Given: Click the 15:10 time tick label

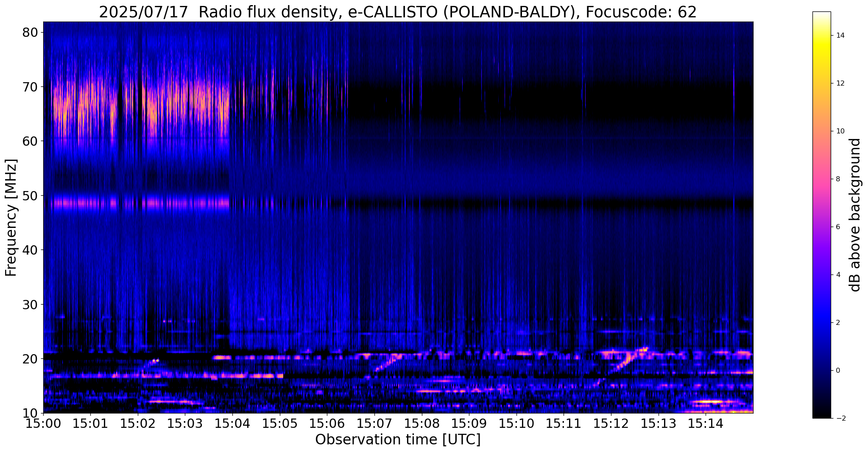Looking at the screenshot, I should 516,424.
